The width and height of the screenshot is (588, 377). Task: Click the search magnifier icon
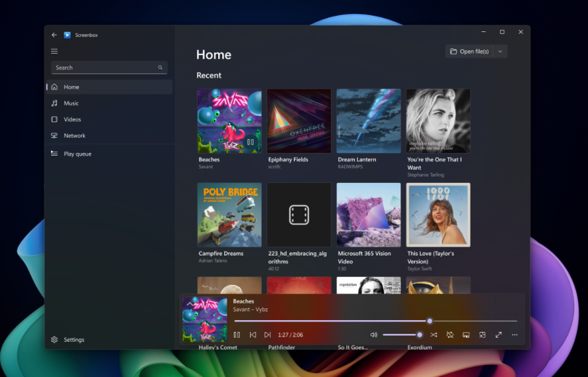tap(160, 67)
